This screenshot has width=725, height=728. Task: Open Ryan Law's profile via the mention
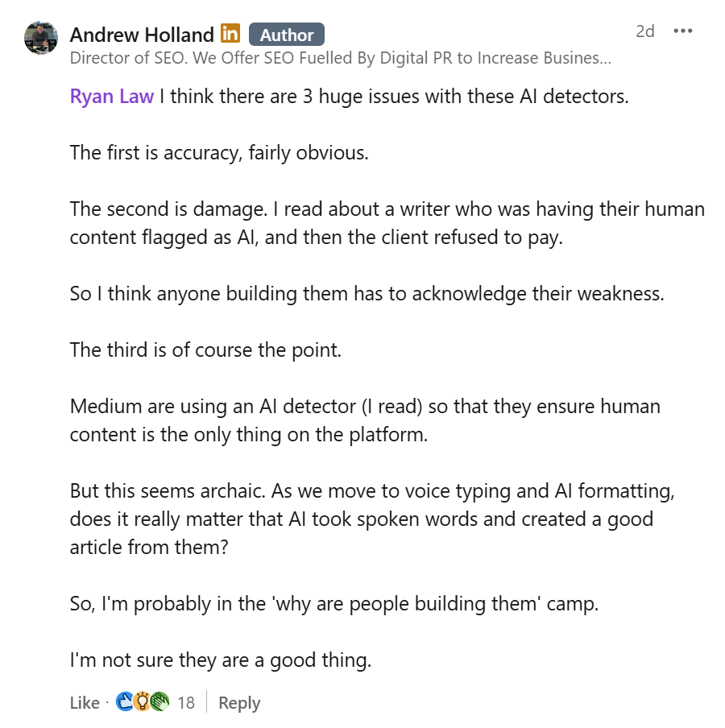[x=111, y=96]
